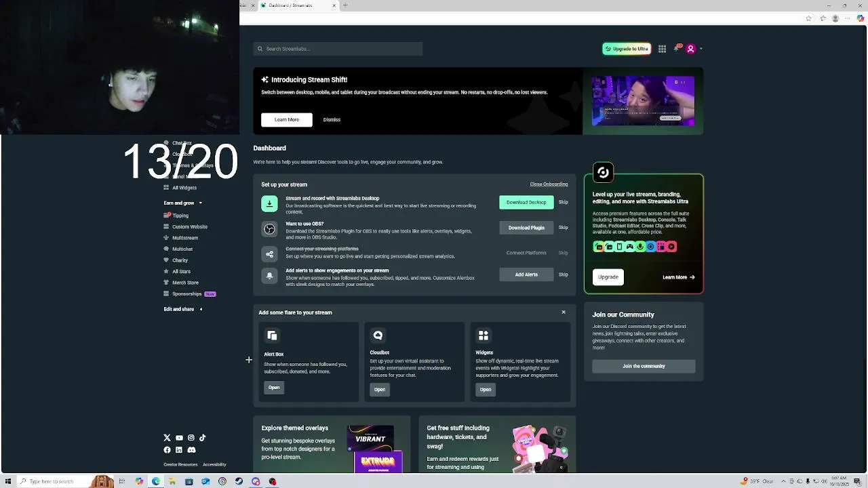Click the connect platforms share icon
This screenshot has width=868, height=488.
coord(269,254)
